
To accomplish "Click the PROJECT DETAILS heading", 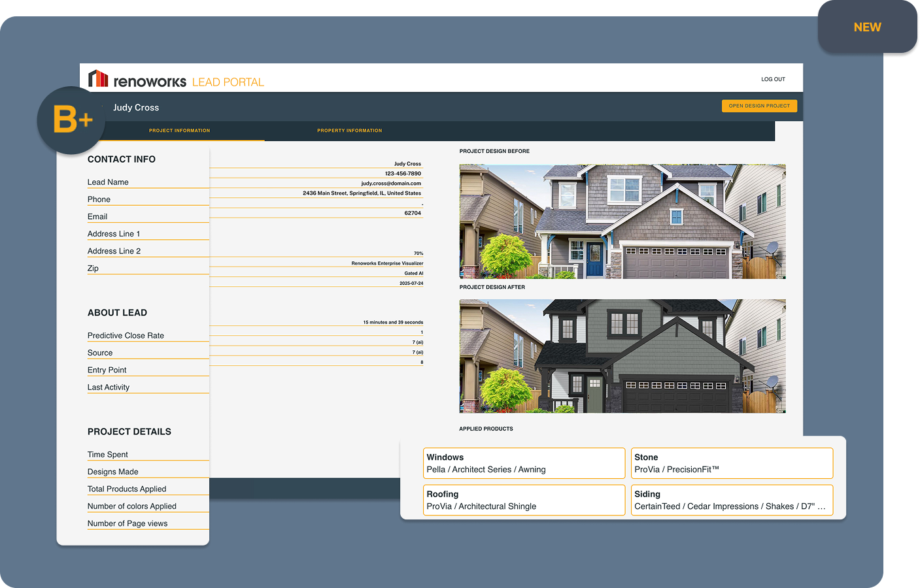I will click(x=129, y=432).
